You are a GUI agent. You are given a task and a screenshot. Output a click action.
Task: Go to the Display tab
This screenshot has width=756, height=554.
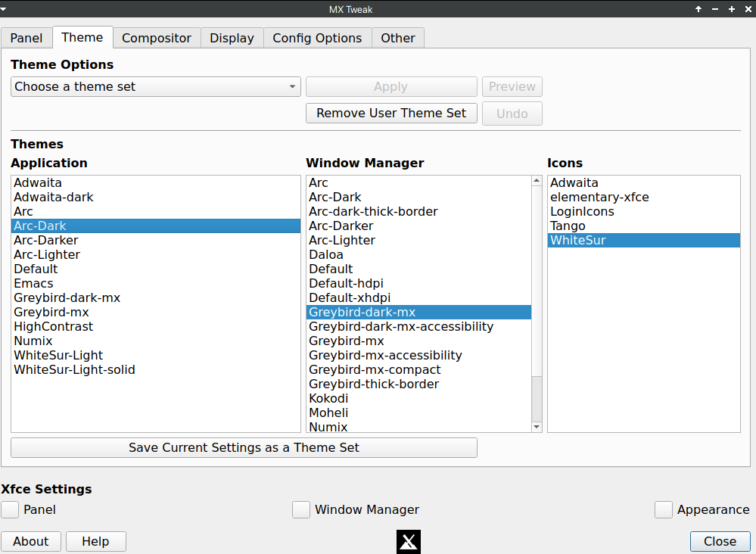click(x=232, y=38)
